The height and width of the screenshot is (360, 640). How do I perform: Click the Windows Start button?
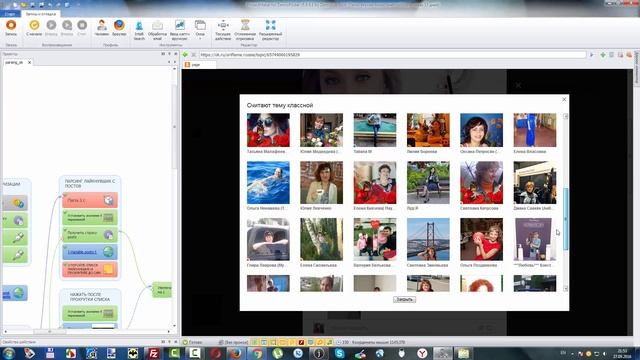pos(9,353)
